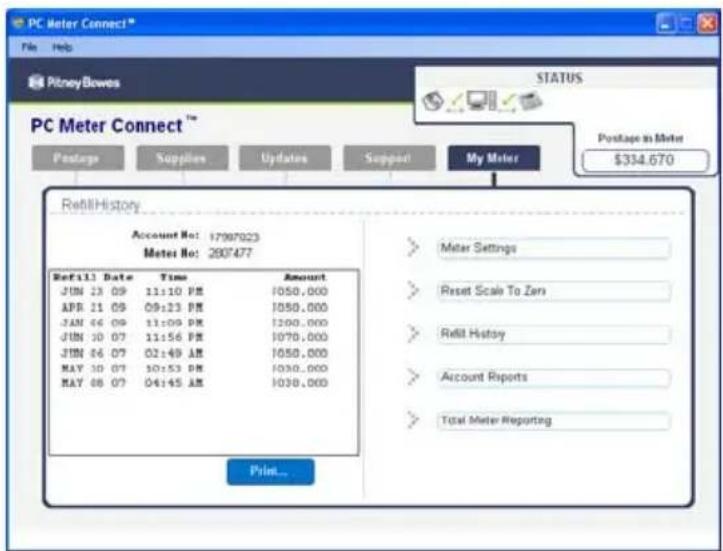Image resolution: width=723 pixels, height=551 pixels.
Task: Open Account Reports
Action: (x=554, y=377)
